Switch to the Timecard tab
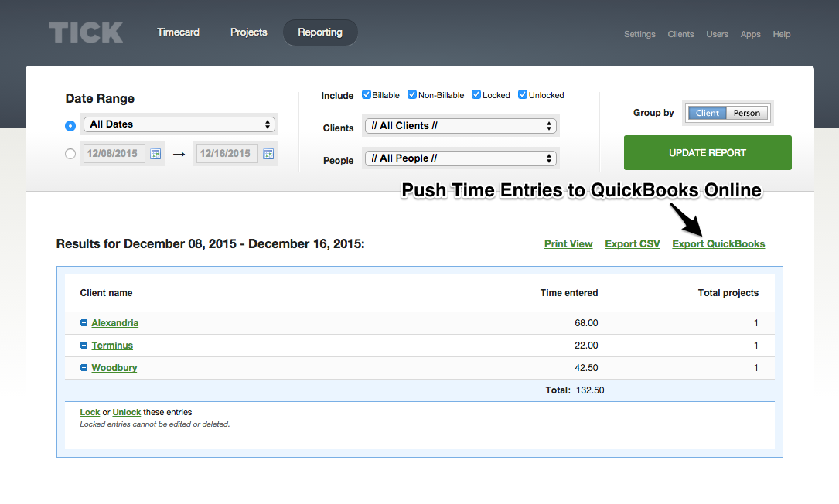 coord(178,32)
